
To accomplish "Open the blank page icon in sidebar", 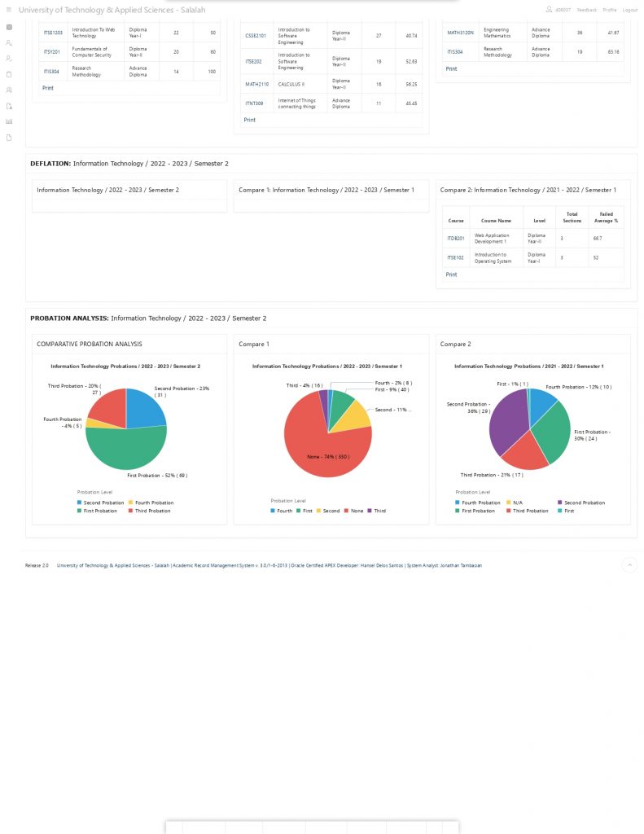I will pyautogui.click(x=9, y=137).
